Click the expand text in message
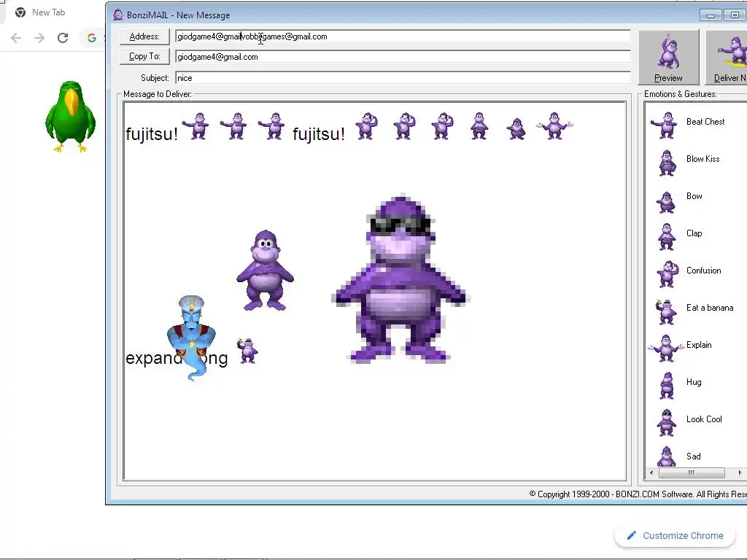 coord(153,358)
